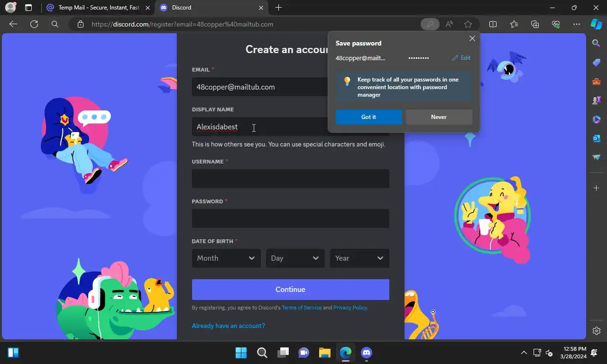Click Got it to save password

click(368, 117)
